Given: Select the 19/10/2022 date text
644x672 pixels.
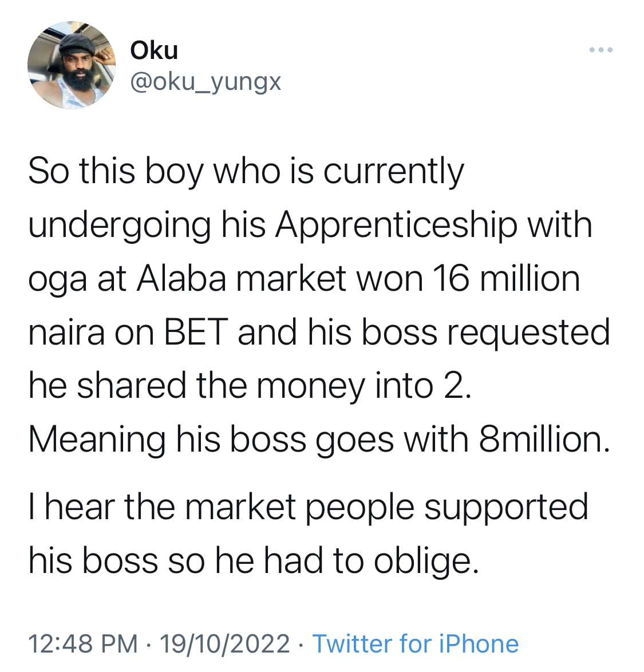Looking at the screenshot, I should [225, 643].
